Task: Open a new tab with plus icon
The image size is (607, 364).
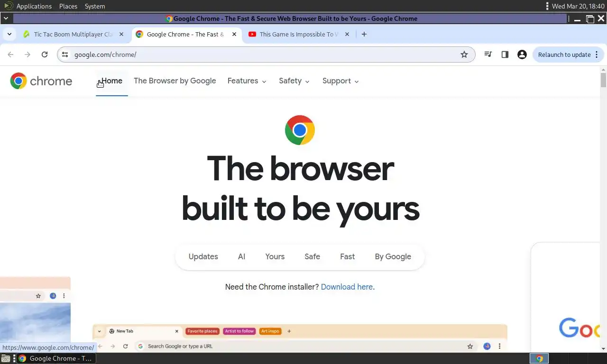Action: (364, 34)
